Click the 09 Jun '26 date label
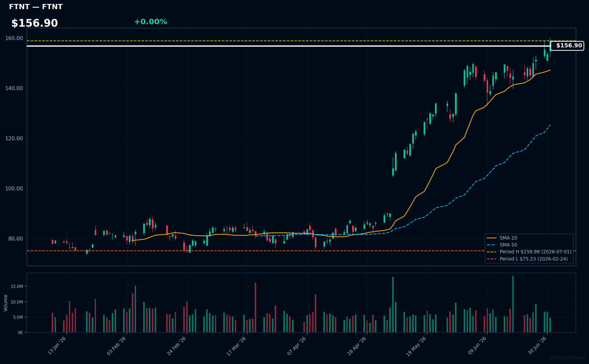589x364 pixels. [x=477, y=346]
